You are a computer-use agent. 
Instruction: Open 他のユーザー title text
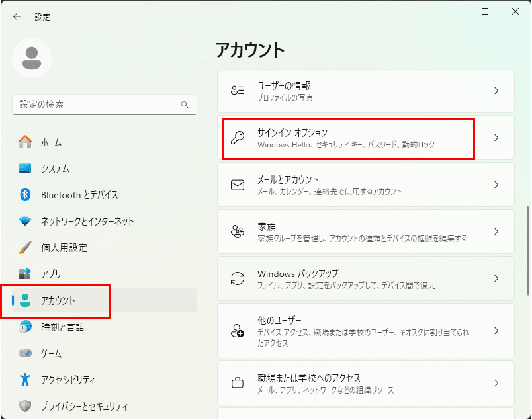click(279, 320)
